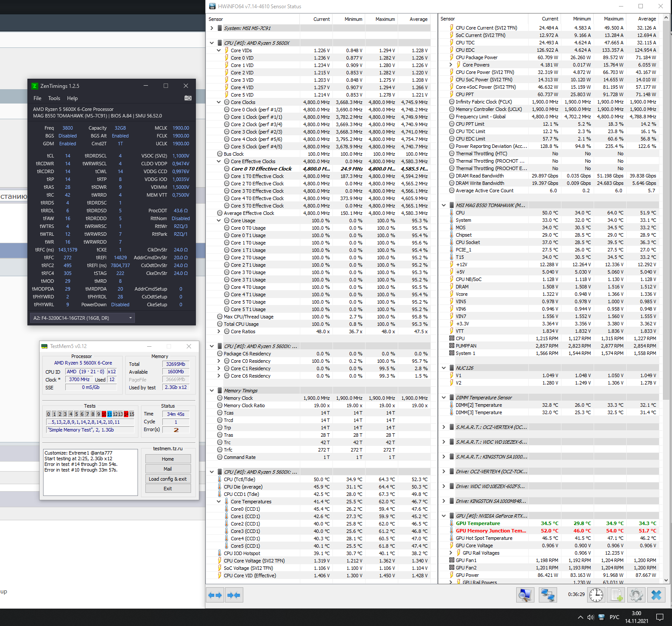Image resolution: width=672 pixels, height=626 pixels.
Task: Open the Windows notification center icon
Action: (659, 617)
